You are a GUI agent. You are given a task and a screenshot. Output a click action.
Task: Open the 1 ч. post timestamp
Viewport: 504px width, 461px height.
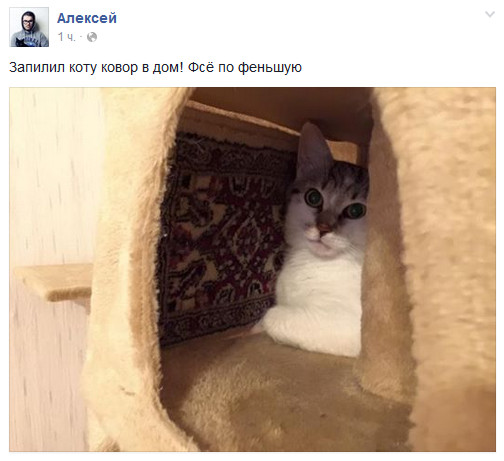pos(67,37)
